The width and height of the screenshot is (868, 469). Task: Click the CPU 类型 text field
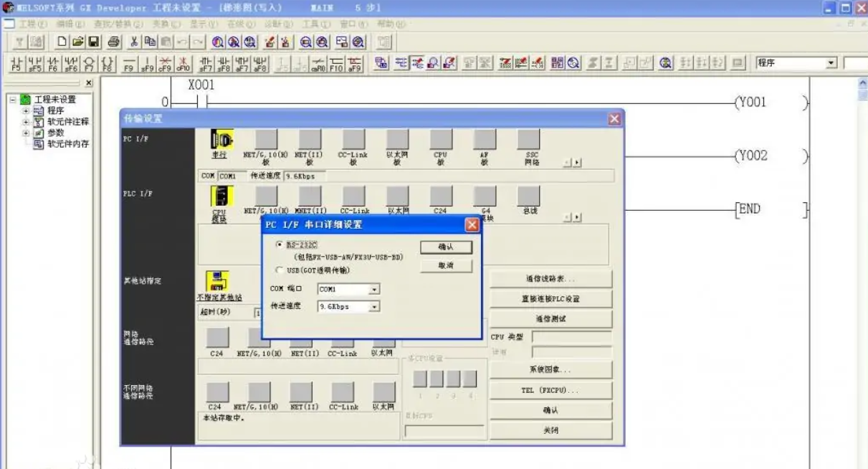click(x=572, y=336)
